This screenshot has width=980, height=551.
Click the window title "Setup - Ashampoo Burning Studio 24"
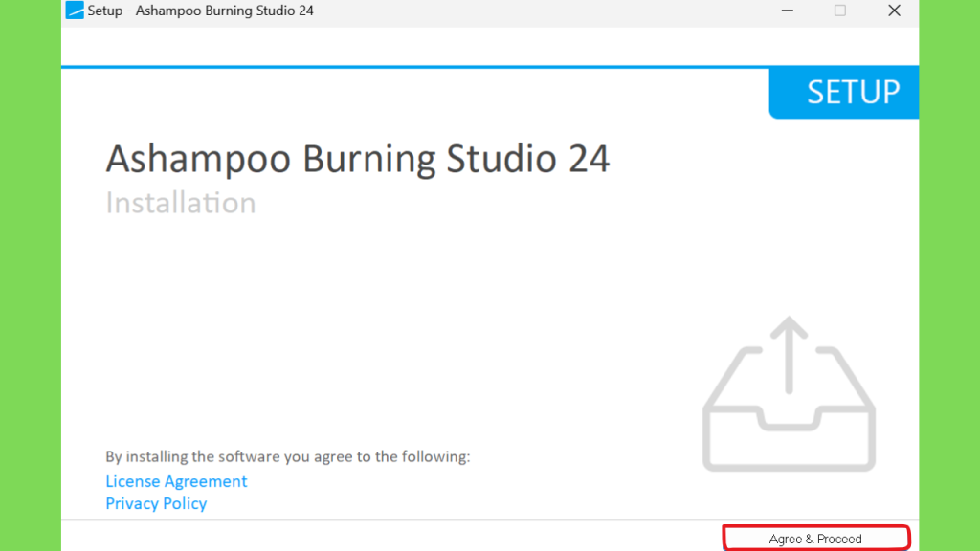[201, 11]
